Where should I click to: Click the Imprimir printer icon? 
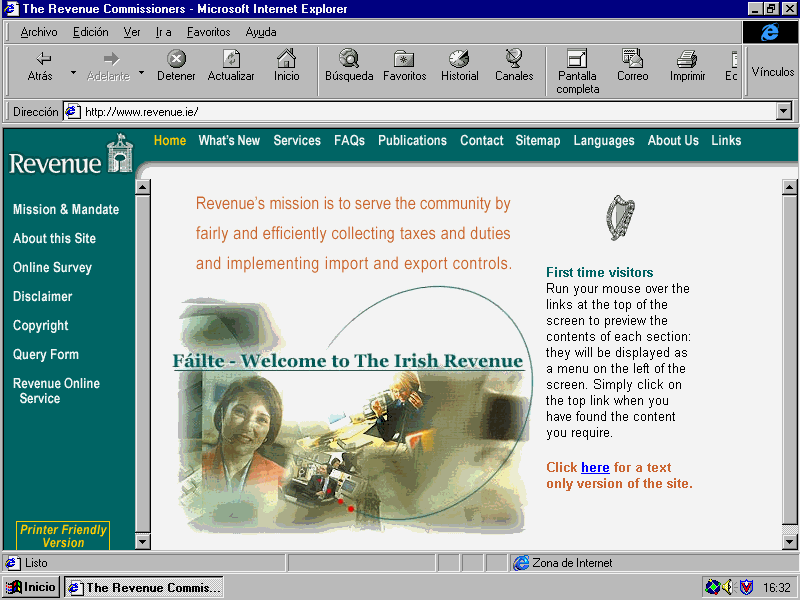(x=687, y=59)
